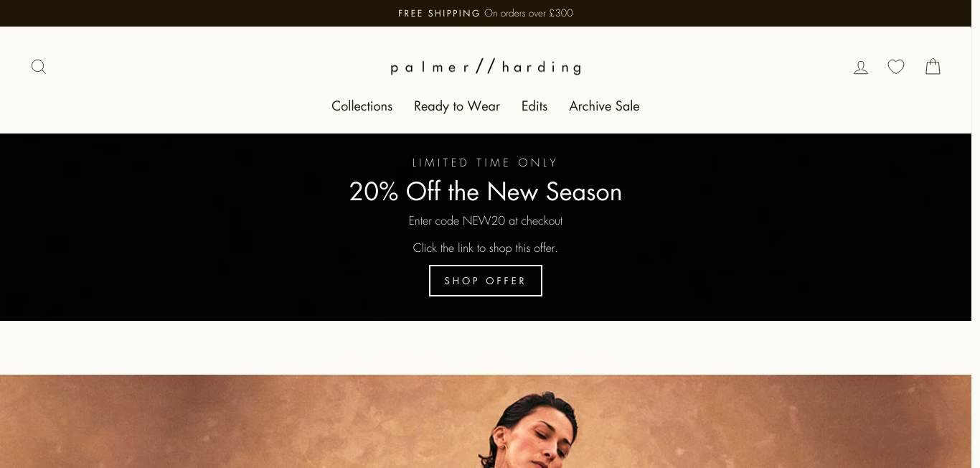Open the shopping bag cart icon
Screen dimensions: 980x468
933,67
